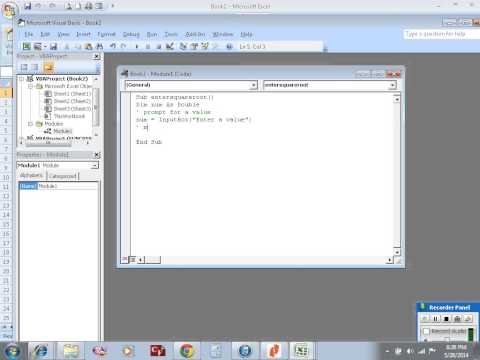Open the entersquareroot procedure dropdown

pos(392,85)
